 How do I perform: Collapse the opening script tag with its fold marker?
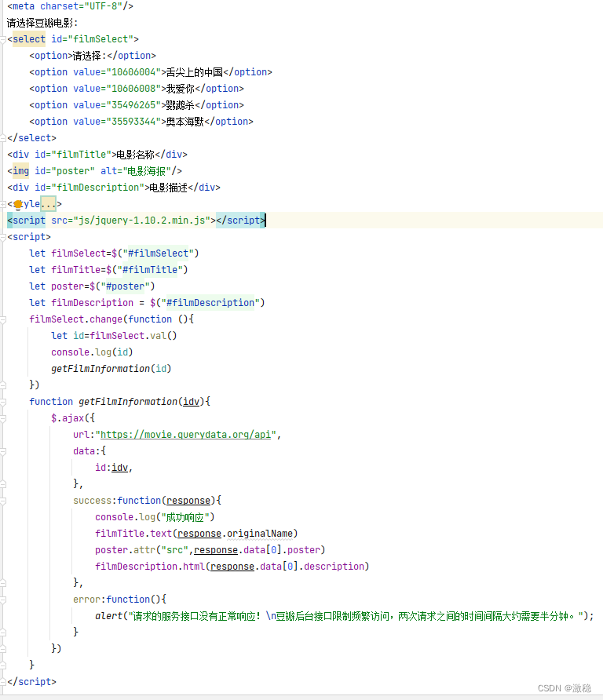click(3, 238)
